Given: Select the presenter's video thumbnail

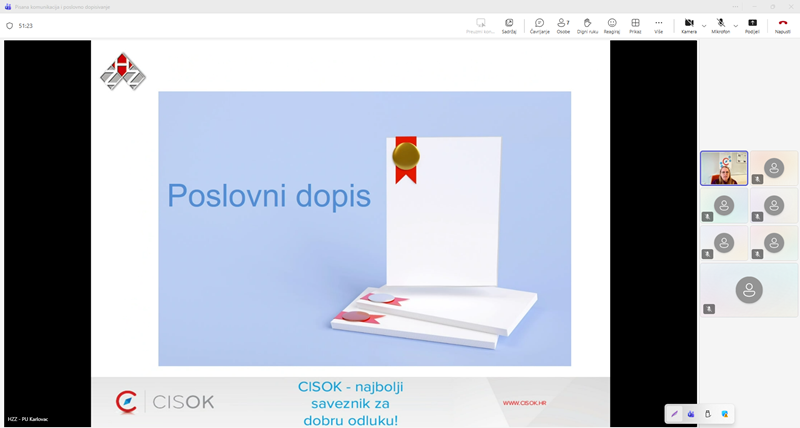Looking at the screenshot, I should pos(723,168).
